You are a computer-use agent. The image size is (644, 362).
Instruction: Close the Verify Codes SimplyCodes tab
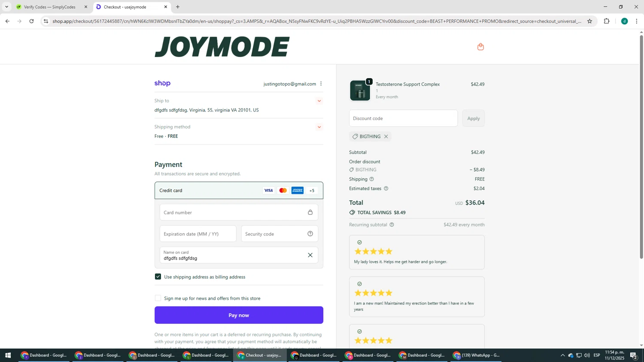point(86,7)
